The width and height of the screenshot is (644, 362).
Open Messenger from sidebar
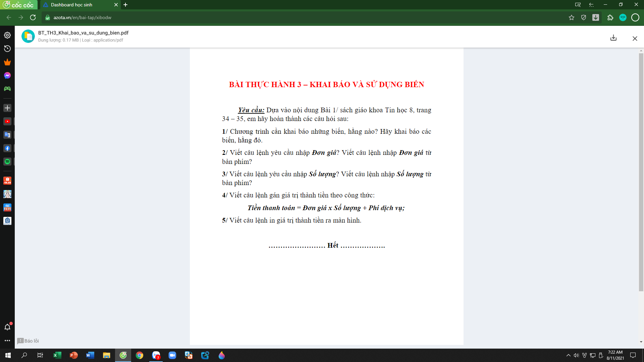(x=7, y=75)
